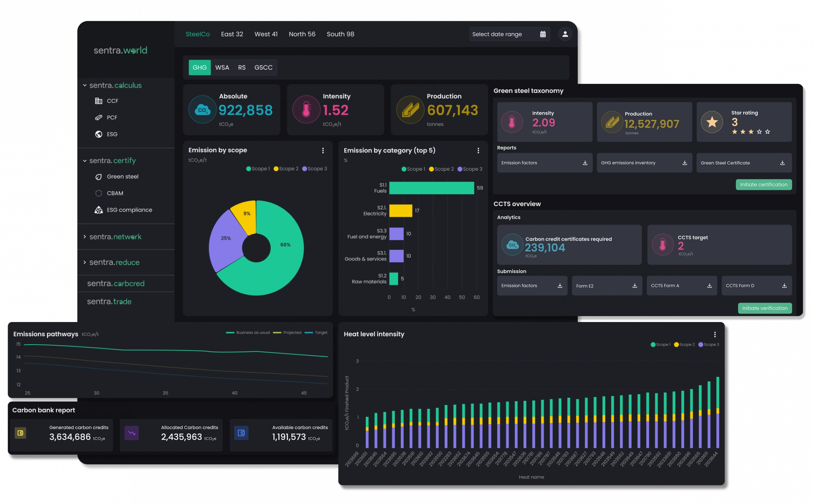The width and height of the screenshot is (814, 504).
Task: Select the North 56 site tab
Action: pyautogui.click(x=302, y=34)
